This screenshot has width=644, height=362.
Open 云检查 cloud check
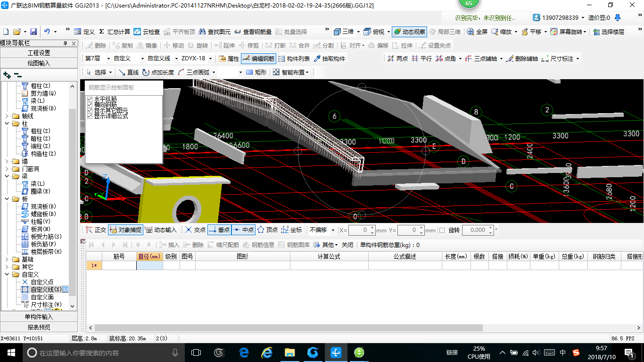(147, 32)
